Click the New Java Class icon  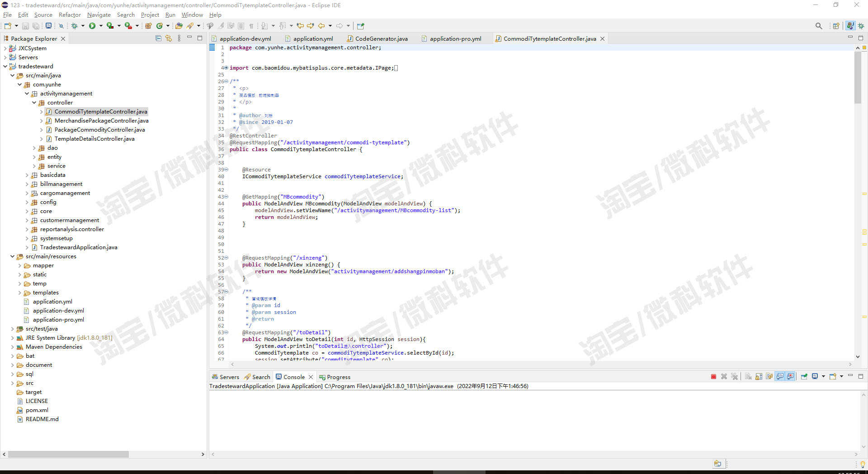[x=160, y=26]
